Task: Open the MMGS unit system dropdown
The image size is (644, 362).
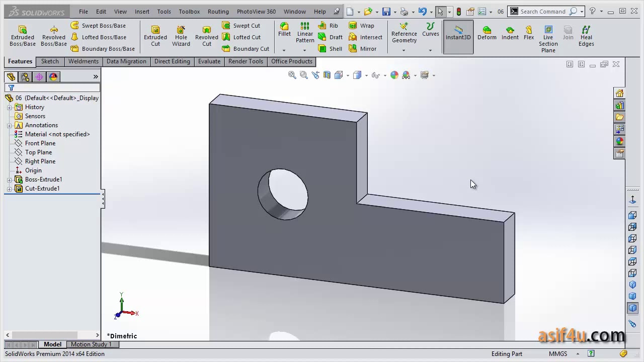Action: [x=579, y=353]
